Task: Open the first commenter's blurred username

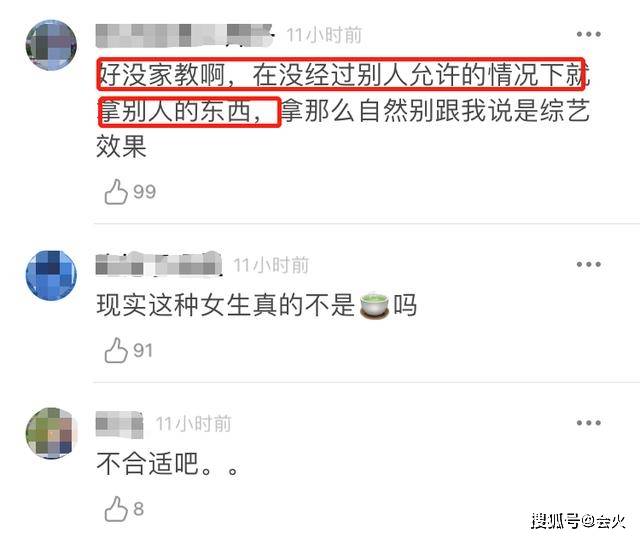Action: coord(184,36)
